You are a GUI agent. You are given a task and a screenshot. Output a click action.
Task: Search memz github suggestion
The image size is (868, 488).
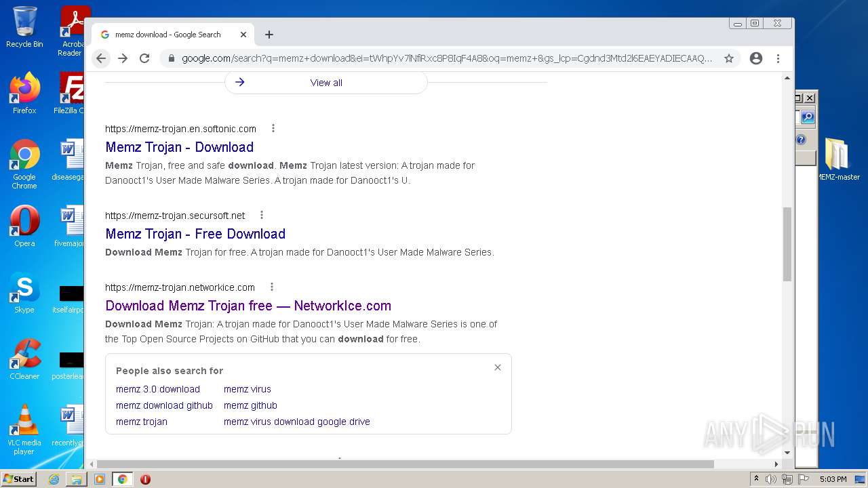click(250, 405)
